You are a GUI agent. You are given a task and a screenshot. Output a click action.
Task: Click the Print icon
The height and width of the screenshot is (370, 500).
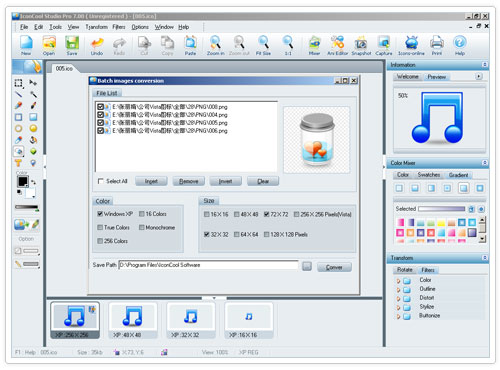coord(436,43)
